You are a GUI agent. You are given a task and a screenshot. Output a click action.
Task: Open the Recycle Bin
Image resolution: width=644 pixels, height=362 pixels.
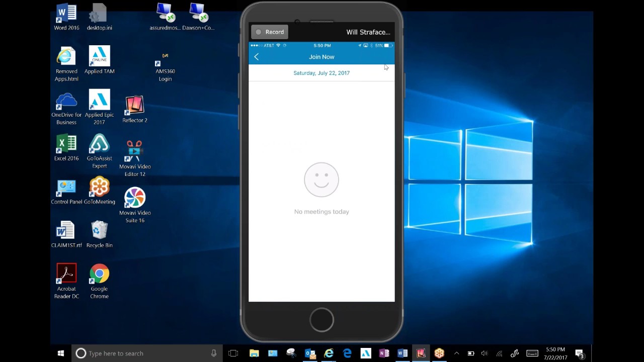[99, 235]
